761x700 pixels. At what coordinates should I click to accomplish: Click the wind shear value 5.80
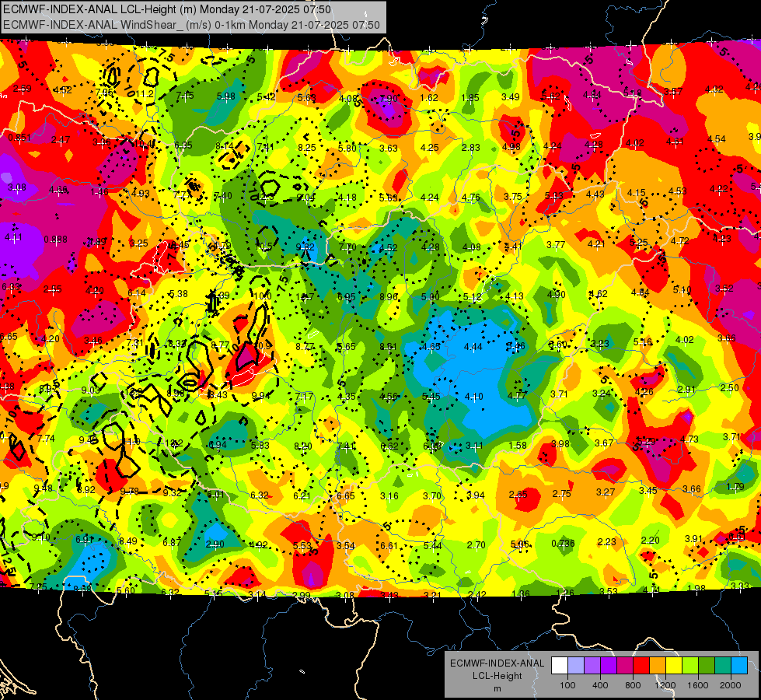pyautogui.click(x=347, y=148)
